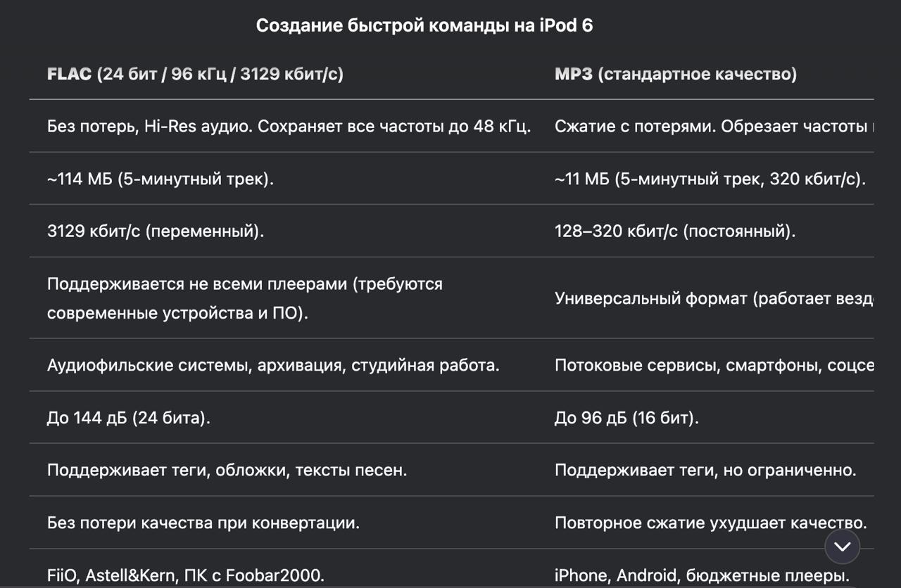This screenshot has width=901, height=588.
Task: Click the cell ~11 МБ 320 кбит/с
Action: [x=710, y=179]
